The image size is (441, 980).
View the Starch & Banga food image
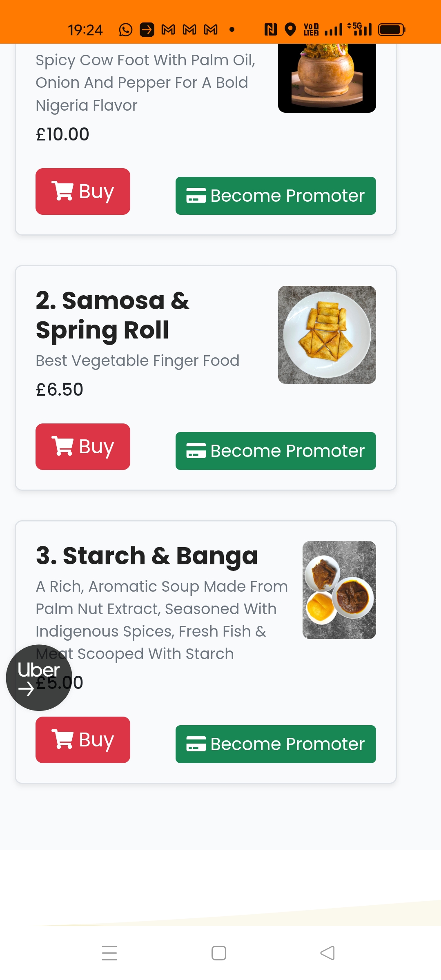[339, 590]
